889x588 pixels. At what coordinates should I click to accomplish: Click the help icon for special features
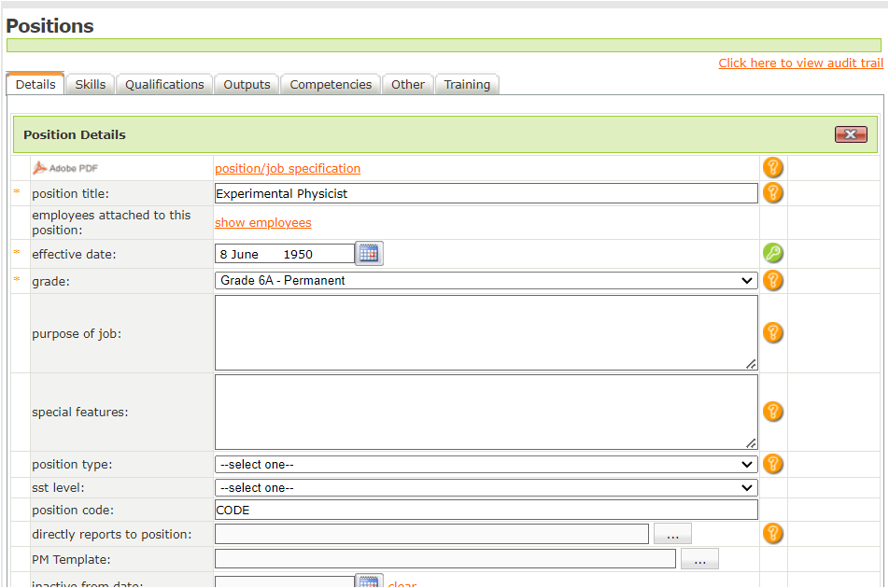click(x=772, y=412)
